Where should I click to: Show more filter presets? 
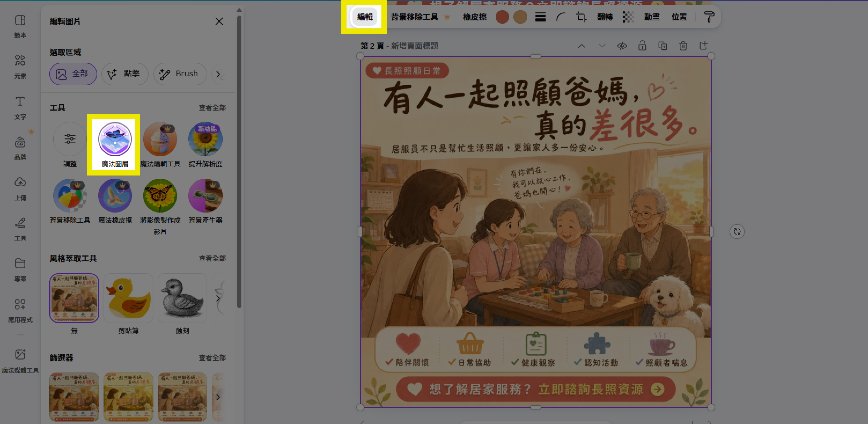tap(218, 397)
